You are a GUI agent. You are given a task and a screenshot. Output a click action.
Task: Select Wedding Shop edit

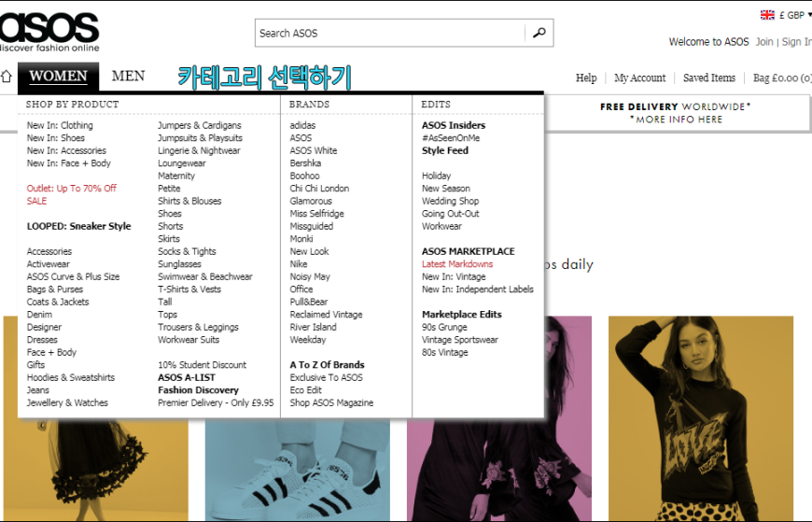(x=450, y=201)
